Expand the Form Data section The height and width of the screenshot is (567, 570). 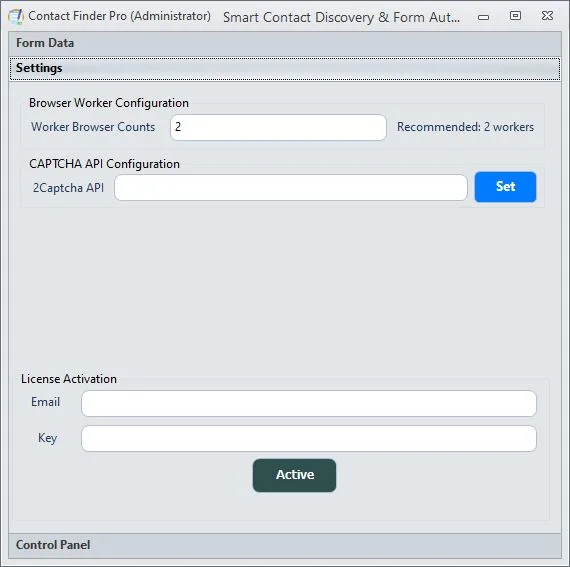coord(285,43)
